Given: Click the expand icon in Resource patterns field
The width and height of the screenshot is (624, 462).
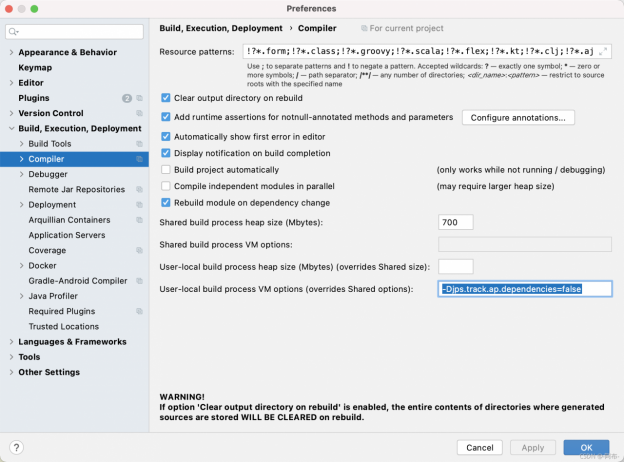Looking at the screenshot, I should pyautogui.click(x=604, y=50).
